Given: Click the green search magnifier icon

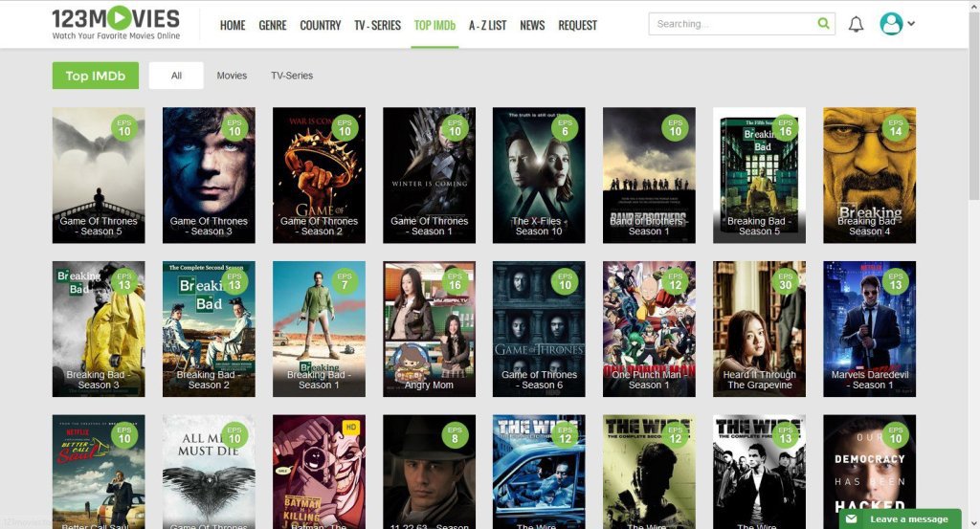Looking at the screenshot, I should pyautogui.click(x=824, y=24).
